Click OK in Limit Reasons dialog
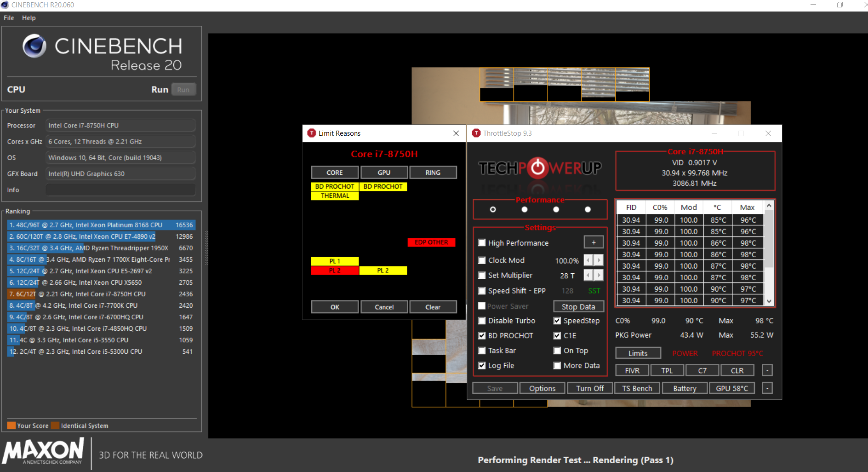868x472 pixels. pyautogui.click(x=335, y=307)
